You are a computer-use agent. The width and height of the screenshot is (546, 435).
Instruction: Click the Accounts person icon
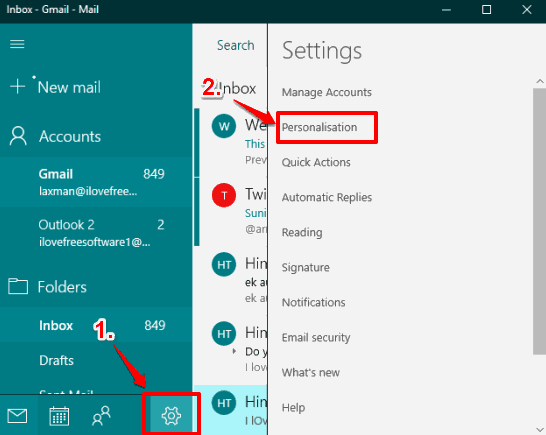pyautogui.click(x=18, y=136)
